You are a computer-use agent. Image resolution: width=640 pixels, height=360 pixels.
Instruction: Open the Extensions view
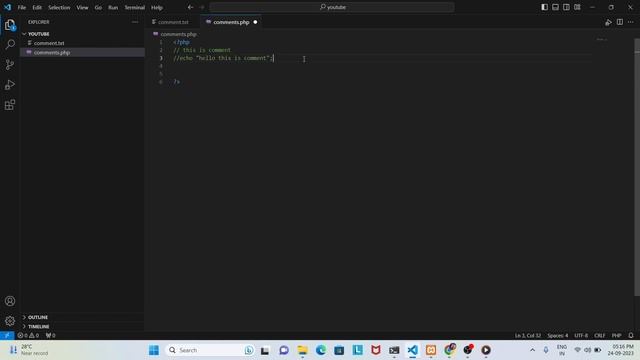10,105
